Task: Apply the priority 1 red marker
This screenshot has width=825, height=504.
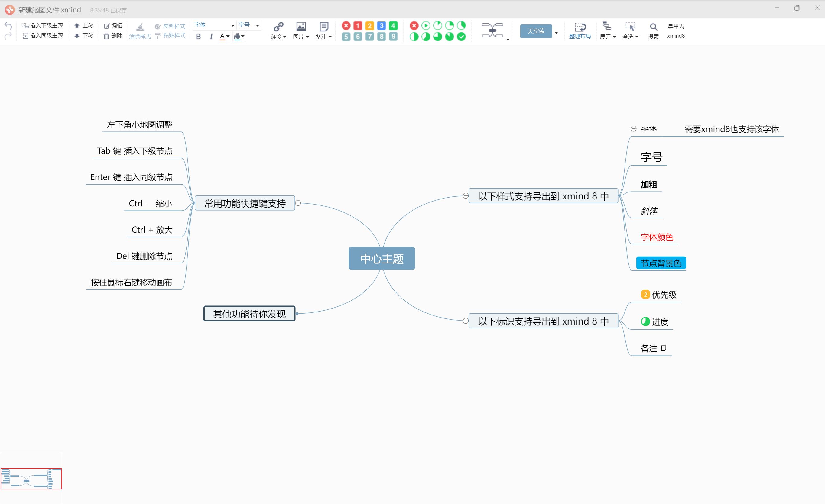Action: tap(358, 26)
